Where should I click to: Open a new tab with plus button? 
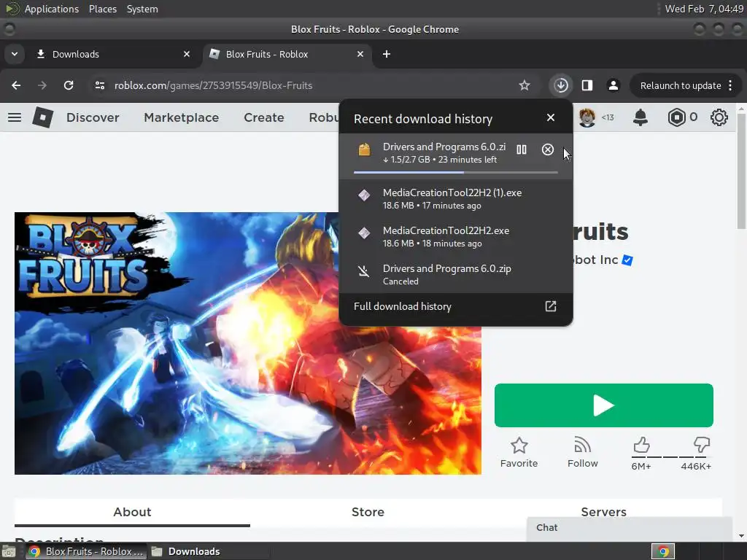387,54
